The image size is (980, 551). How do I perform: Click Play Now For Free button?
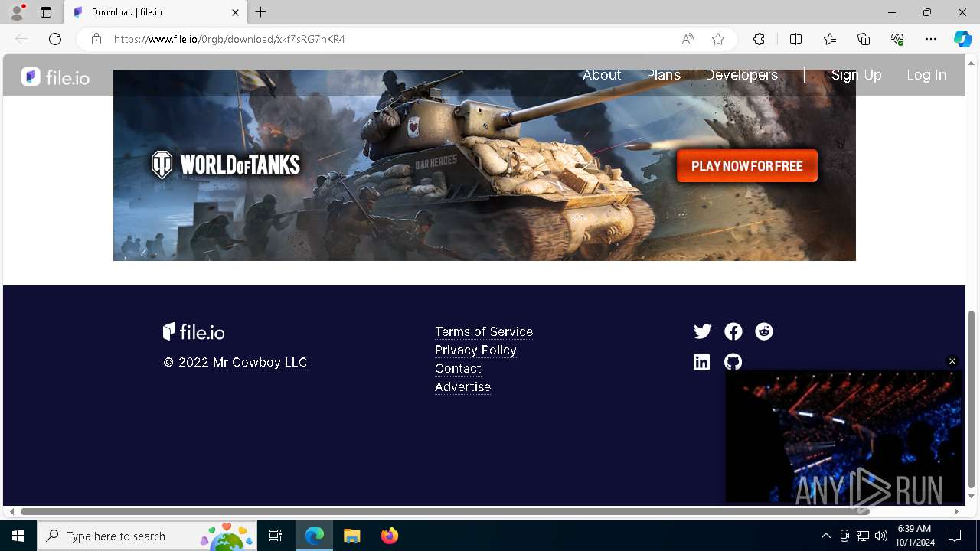pyautogui.click(x=747, y=166)
